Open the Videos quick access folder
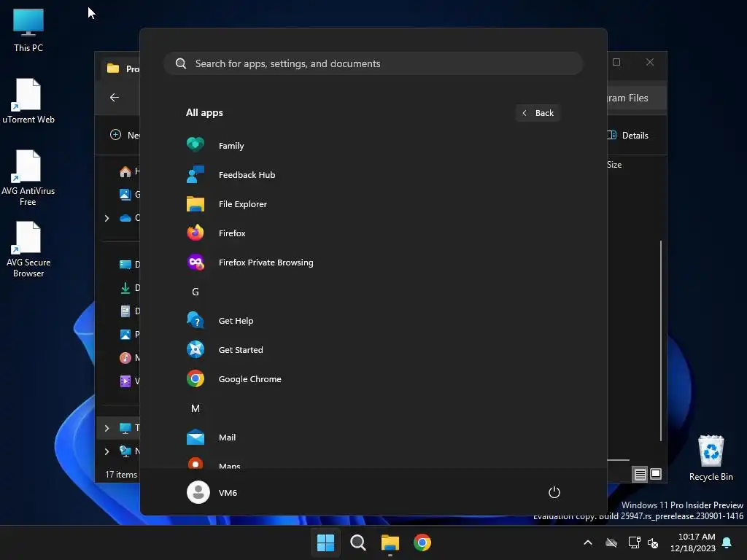747x560 pixels. click(x=128, y=381)
